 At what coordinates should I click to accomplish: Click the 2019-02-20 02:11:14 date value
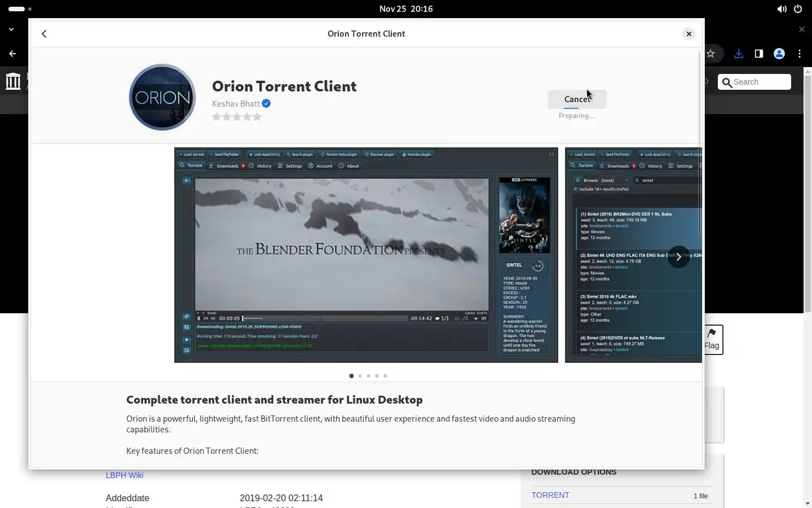coord(281,498)
